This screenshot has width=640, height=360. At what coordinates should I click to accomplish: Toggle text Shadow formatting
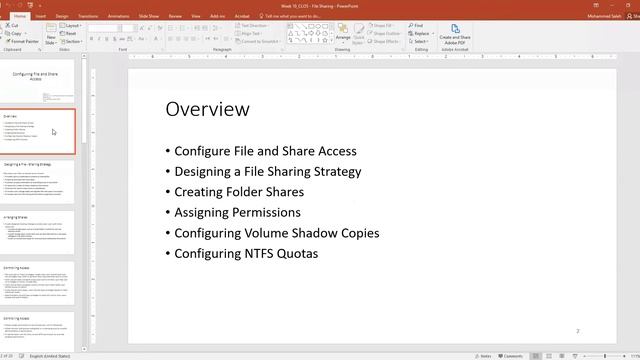pos(115,39)
